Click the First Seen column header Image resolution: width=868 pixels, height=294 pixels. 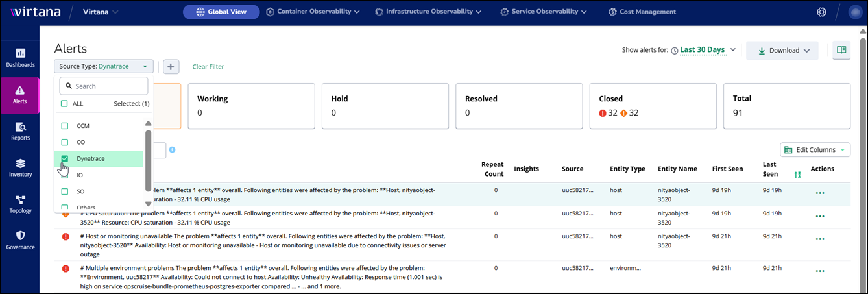pos(727,169)
